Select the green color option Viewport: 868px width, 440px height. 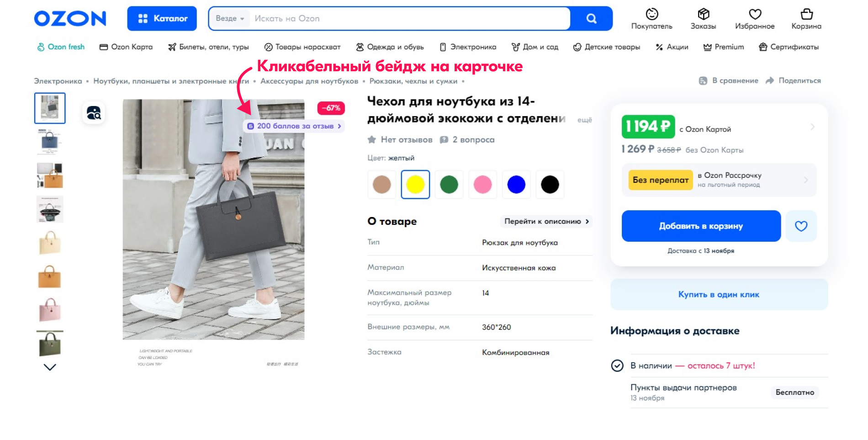pos(449,185)
